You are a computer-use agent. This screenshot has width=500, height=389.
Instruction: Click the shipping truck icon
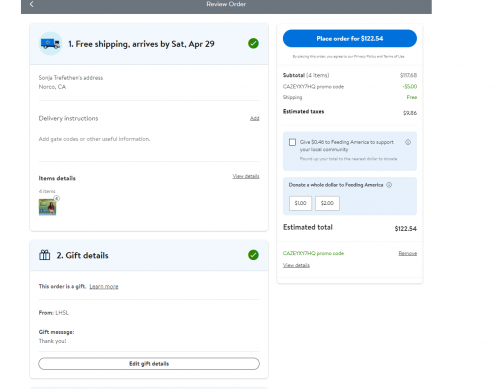pos(50,44)
